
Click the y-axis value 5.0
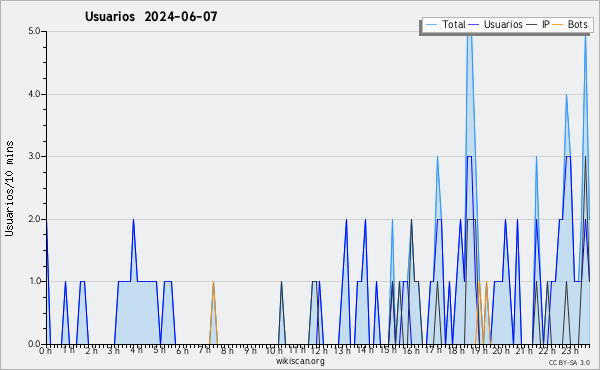[x=34, y=31]
